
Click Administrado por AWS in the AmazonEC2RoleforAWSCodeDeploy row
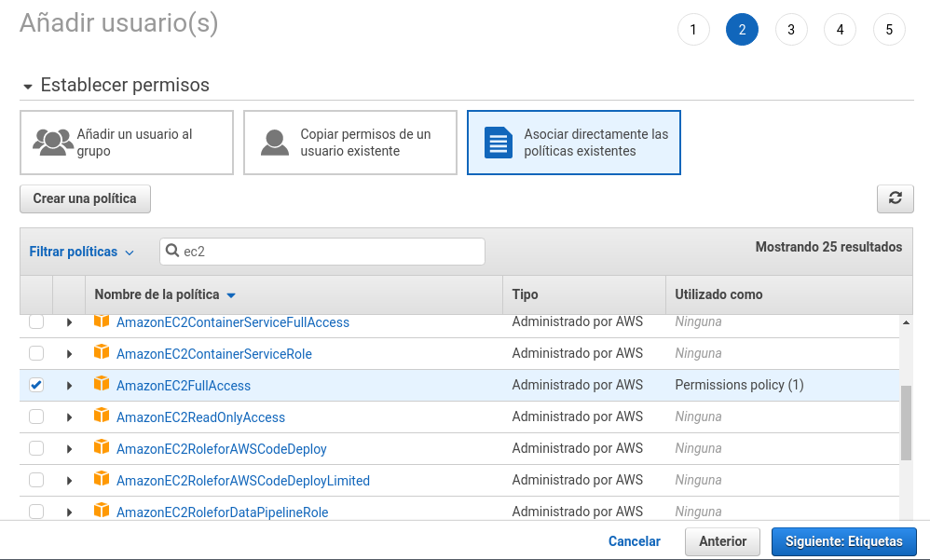click(x=577, y=448)
